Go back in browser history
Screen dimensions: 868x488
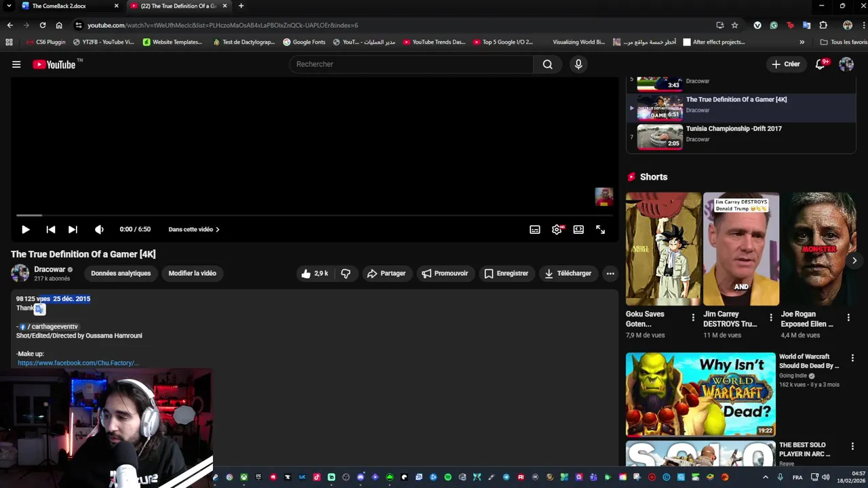[9, 25]
